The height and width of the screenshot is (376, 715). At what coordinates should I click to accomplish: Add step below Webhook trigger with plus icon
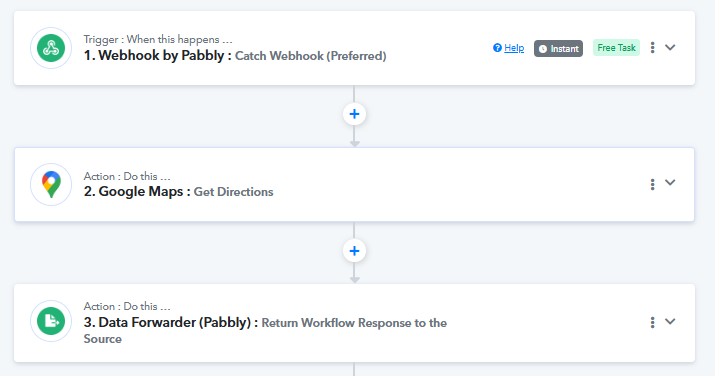[354, 114]
